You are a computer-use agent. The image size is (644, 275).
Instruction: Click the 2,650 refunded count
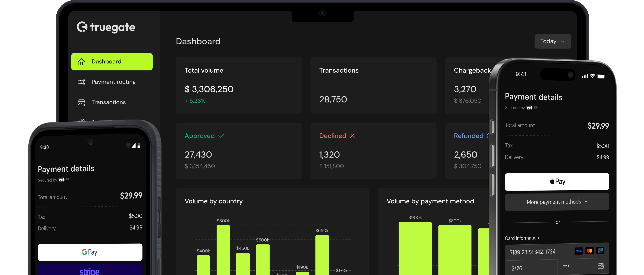tap(465, 154)
